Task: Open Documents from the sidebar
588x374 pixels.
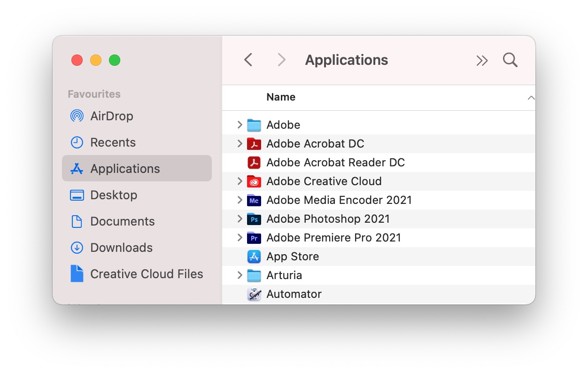Action: click(x=137, y=221)
